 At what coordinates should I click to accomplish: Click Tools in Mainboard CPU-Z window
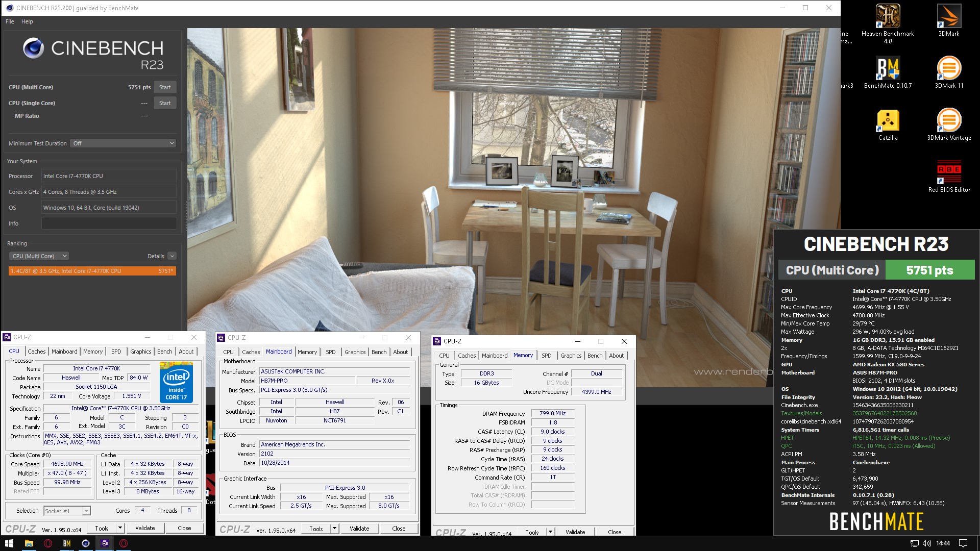click(x=316, y=529)
